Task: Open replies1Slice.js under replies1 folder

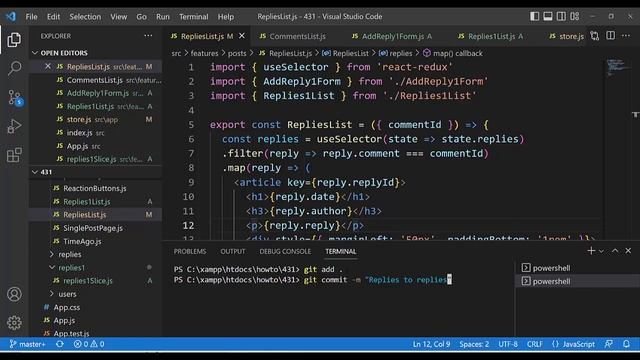Action: click(88, 281)
